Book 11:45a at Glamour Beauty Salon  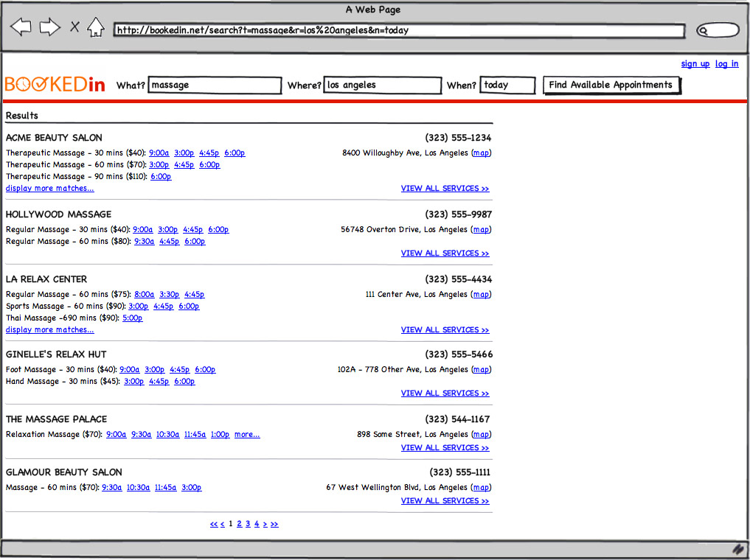tap(165, 487)
